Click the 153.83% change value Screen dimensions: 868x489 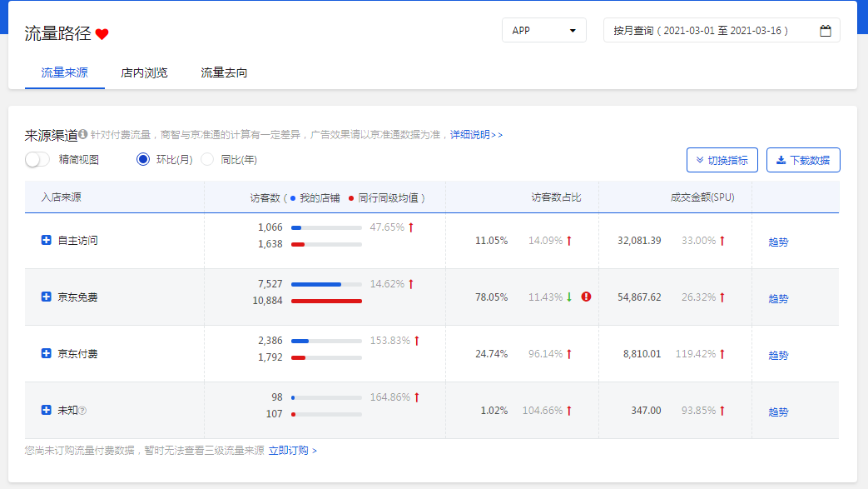pos(390,341)
